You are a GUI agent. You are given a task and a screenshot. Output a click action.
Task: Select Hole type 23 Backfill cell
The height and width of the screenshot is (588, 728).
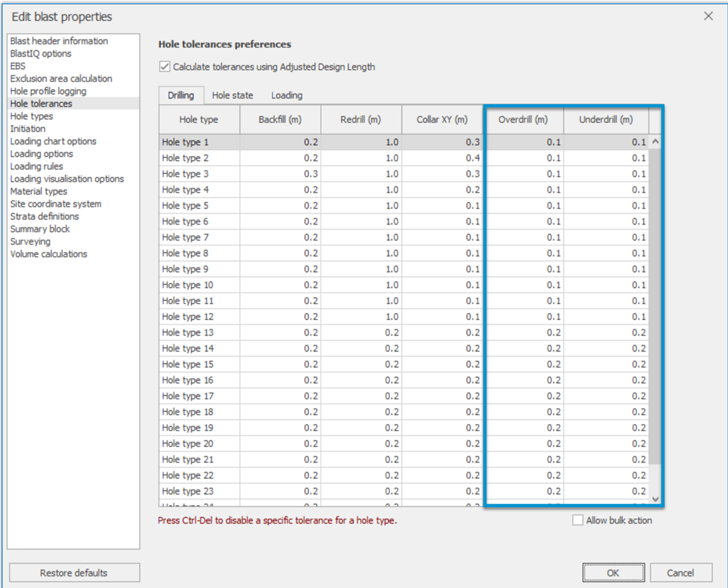[x=280, y=491]
